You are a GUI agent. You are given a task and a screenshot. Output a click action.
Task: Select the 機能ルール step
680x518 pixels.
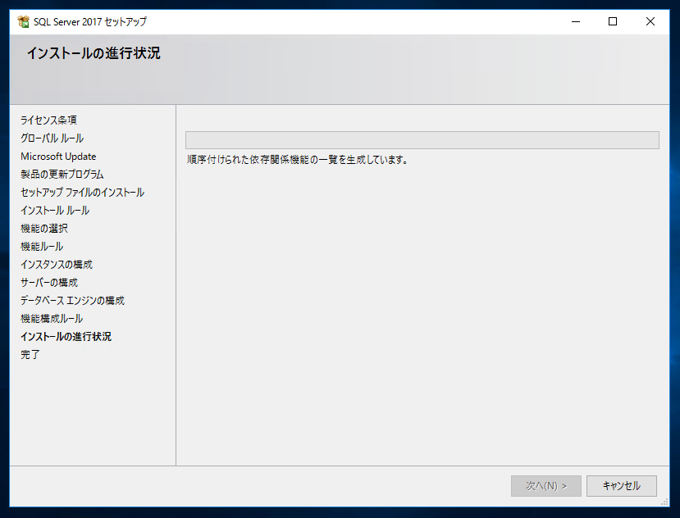(42, 246)
